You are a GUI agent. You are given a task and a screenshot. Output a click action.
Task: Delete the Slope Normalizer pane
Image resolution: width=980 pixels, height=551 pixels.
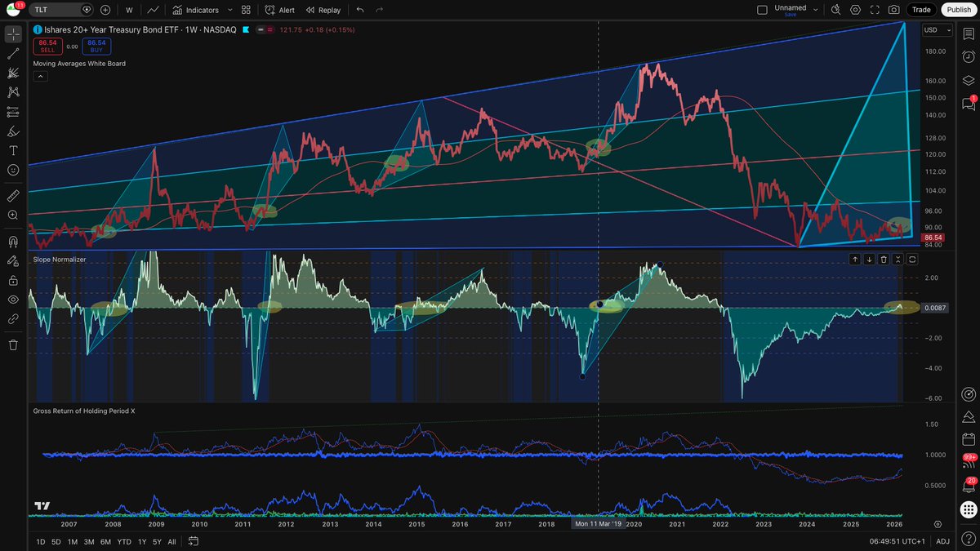point(884,260)
